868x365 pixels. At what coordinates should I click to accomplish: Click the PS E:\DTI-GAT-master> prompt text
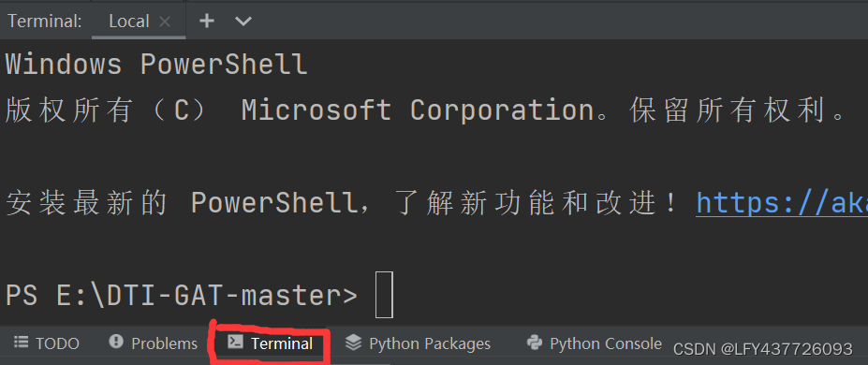click(182, 296)
